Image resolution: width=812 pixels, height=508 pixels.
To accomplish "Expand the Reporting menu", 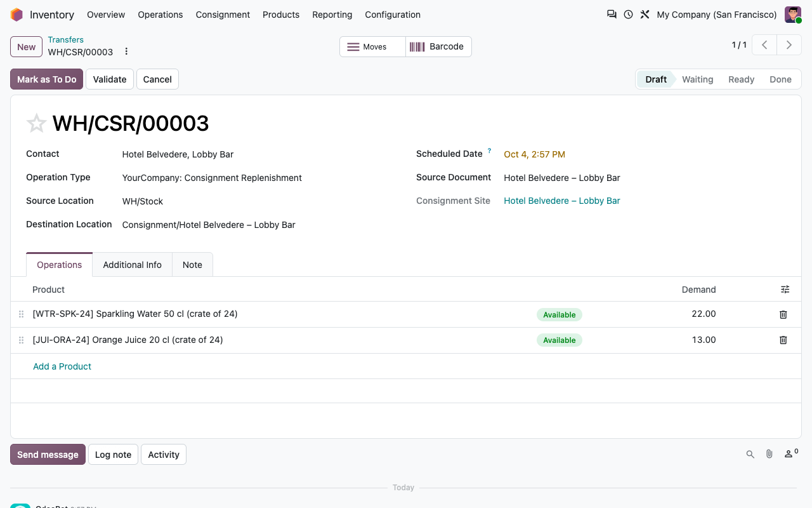I will pos(332,15).
